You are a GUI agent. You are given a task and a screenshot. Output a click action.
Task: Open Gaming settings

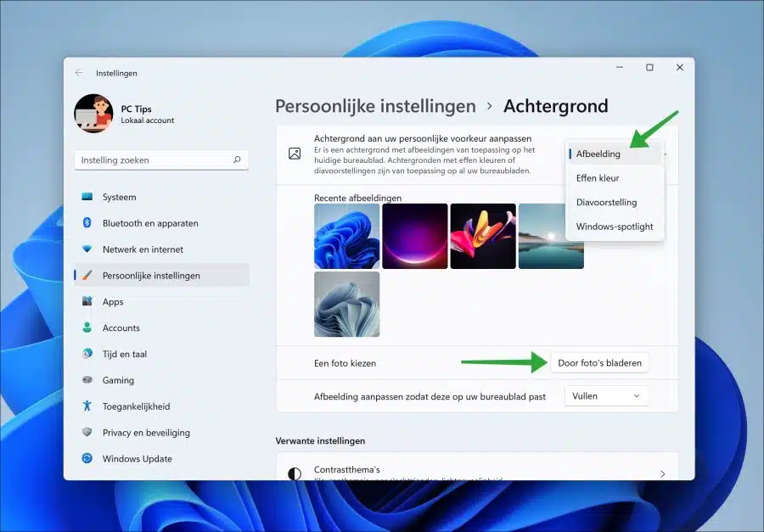click(x=161, y=380)
